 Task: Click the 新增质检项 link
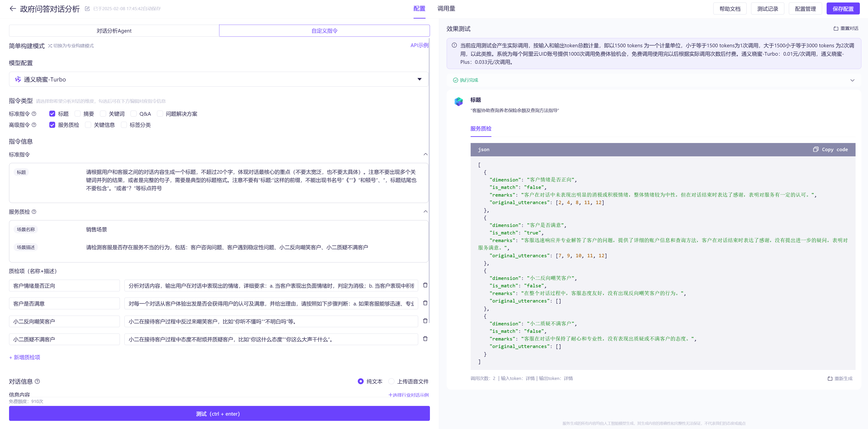(x=25, y=357)
